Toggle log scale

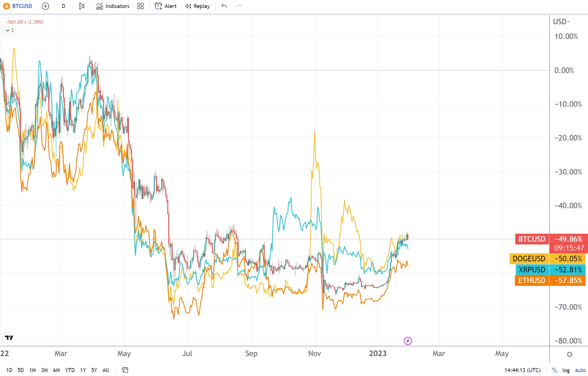tap(566, 370)
